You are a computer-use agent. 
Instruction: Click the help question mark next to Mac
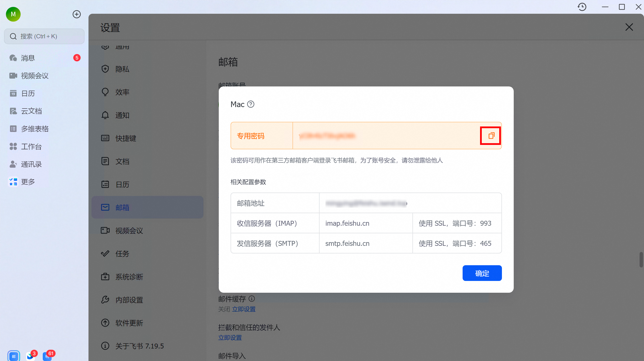coord(250,104)
